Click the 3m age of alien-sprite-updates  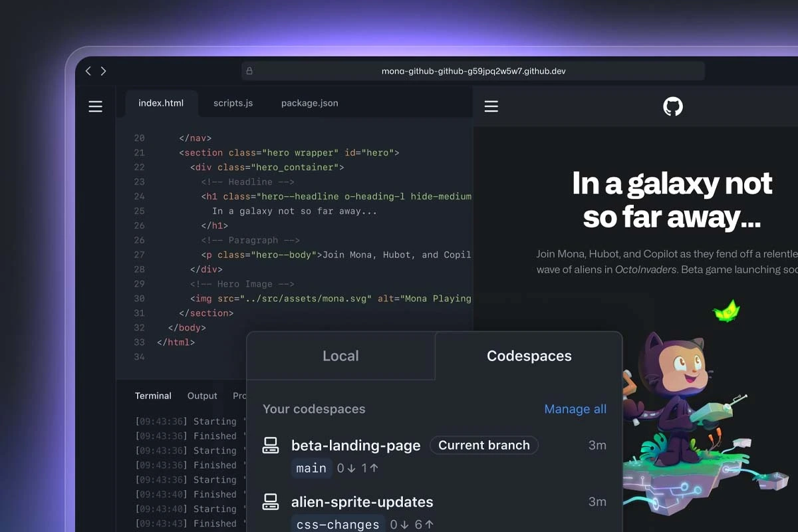597,502
